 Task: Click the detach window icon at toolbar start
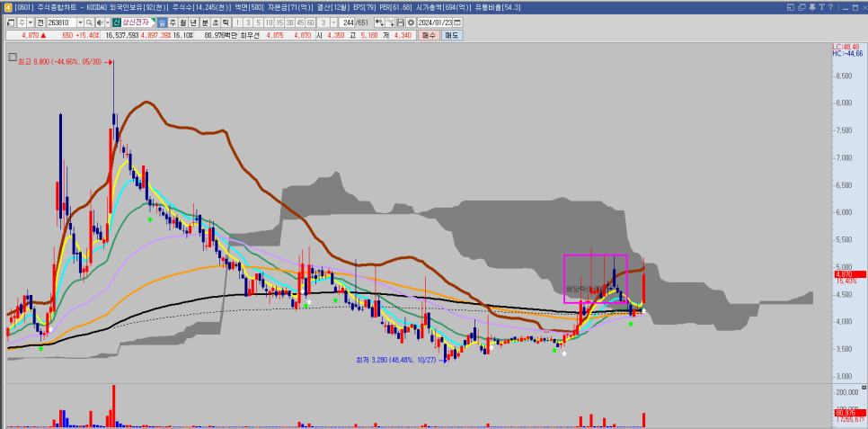pos(11,22)
